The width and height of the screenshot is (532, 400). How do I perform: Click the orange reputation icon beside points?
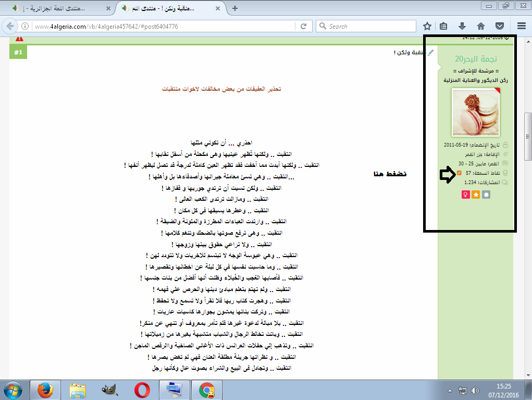(x=459, y=173)
